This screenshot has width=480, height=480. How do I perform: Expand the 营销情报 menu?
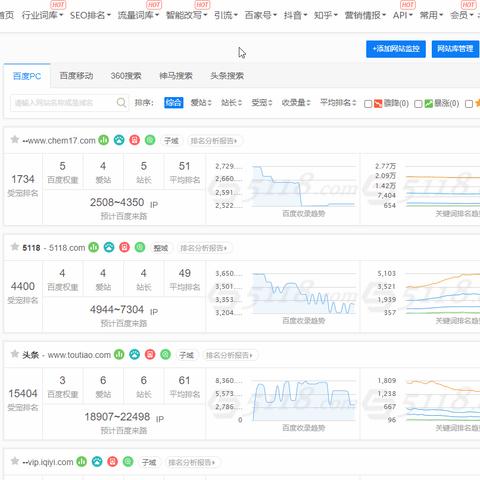pos(365,15)
